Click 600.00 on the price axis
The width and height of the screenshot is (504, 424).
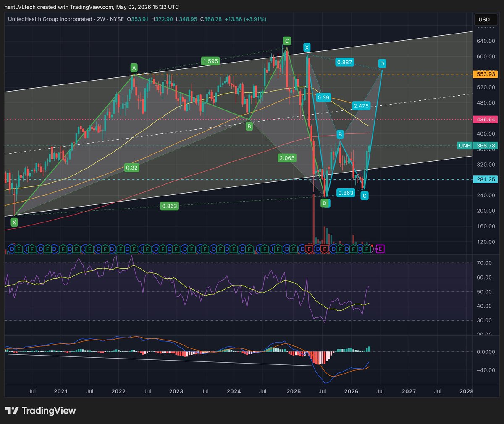486,56
